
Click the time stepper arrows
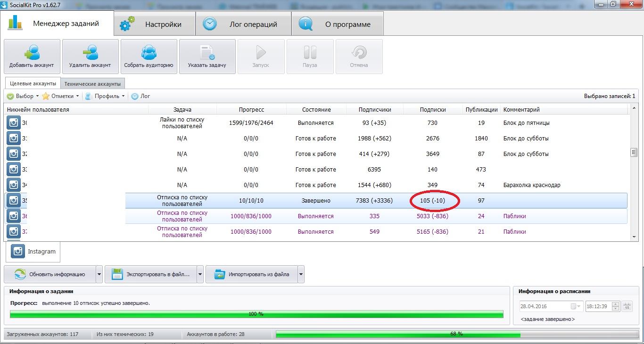click(615, 306)
